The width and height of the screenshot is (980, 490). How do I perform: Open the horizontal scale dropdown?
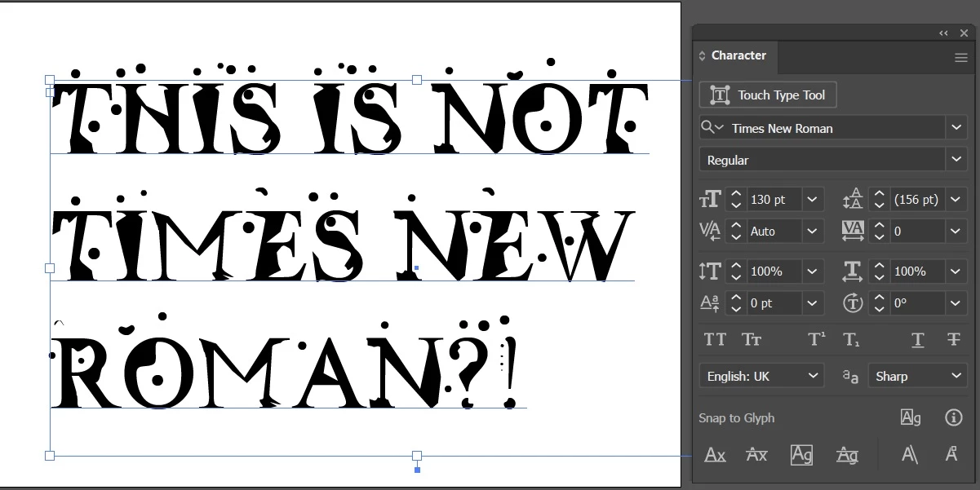coord(956,271)
